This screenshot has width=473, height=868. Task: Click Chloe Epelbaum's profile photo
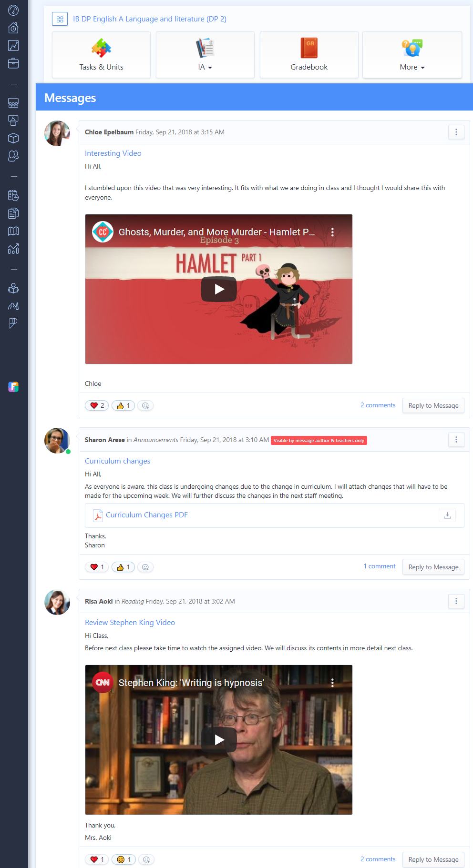[x=57, y=133]
